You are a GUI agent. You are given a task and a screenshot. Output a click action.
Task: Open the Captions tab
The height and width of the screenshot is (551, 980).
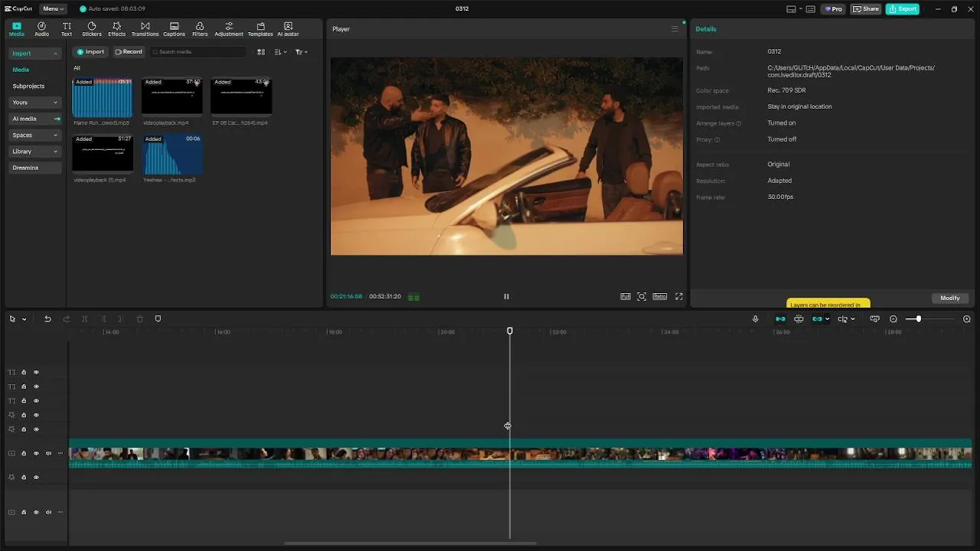pos(174,29)
